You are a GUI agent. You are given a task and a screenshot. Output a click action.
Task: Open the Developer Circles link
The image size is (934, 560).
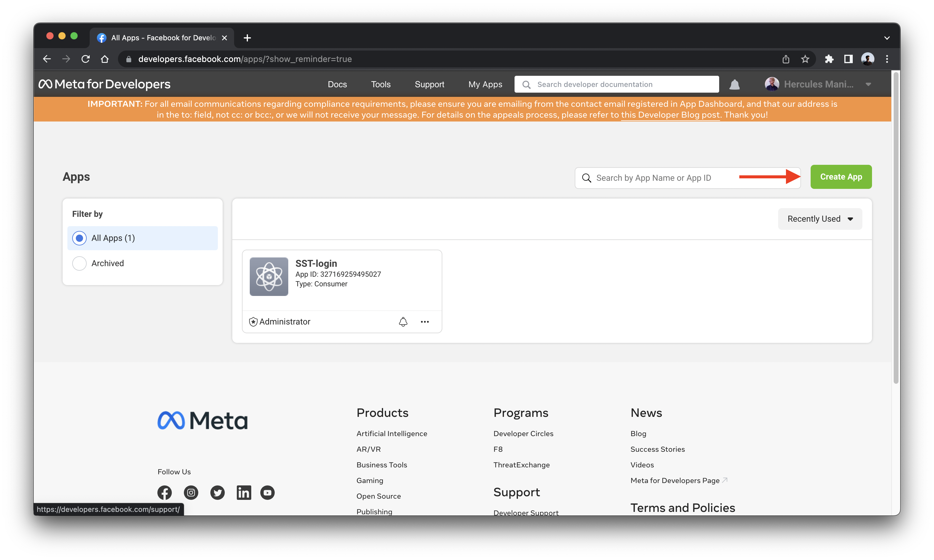pyautogui.click(x=523, y=433)
